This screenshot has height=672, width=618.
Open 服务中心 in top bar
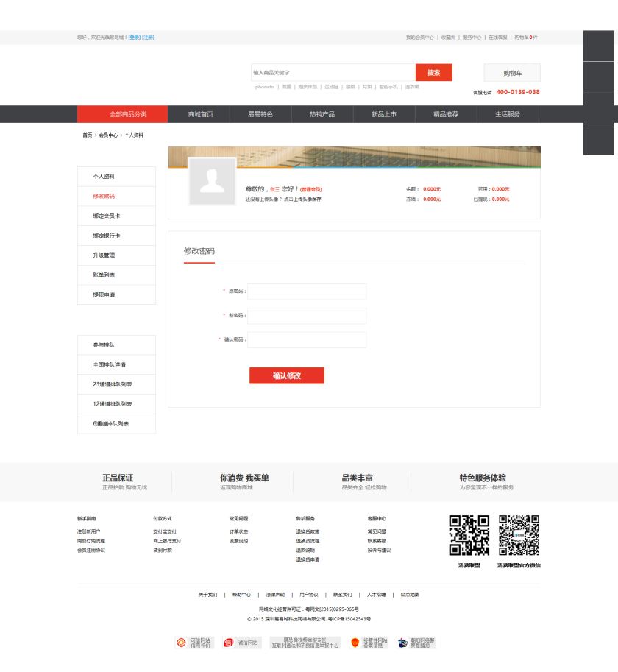point(472,38)
